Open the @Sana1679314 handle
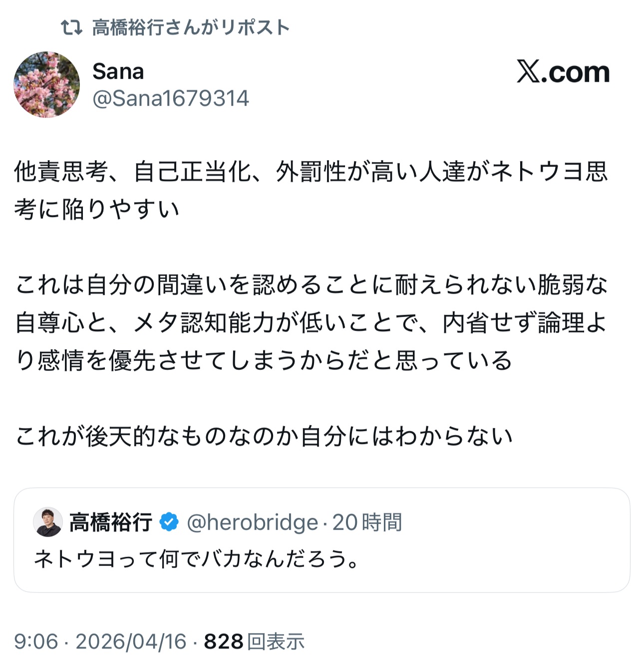The width and height of the screenshot is (644, 657). (x=171, y=99)
